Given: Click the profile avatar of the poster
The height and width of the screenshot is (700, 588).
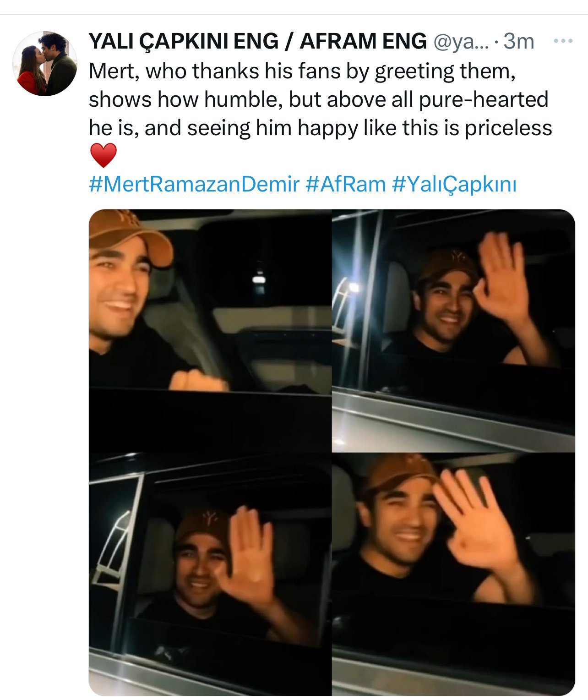Looking at the screenshot, I should [x=45, y=64].
